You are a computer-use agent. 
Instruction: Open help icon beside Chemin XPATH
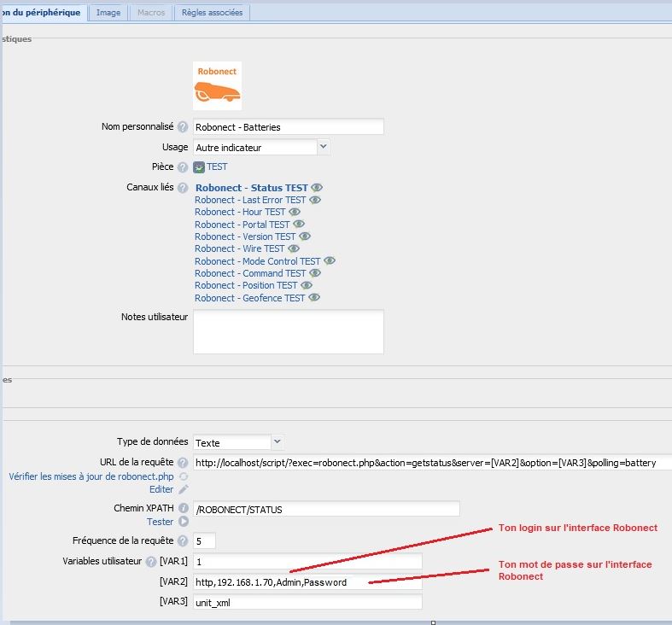pos(184,508)
